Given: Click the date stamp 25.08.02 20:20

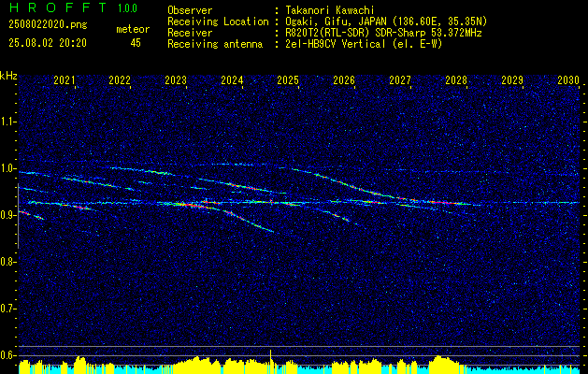Looking at the screenshot, I should (48, 43).
